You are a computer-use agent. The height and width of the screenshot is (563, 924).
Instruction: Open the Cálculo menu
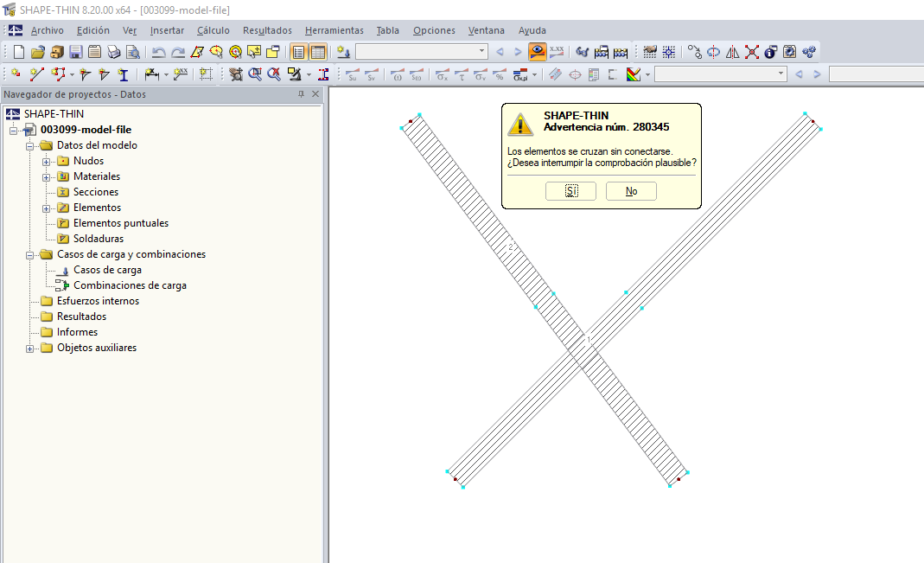point(213,30)
